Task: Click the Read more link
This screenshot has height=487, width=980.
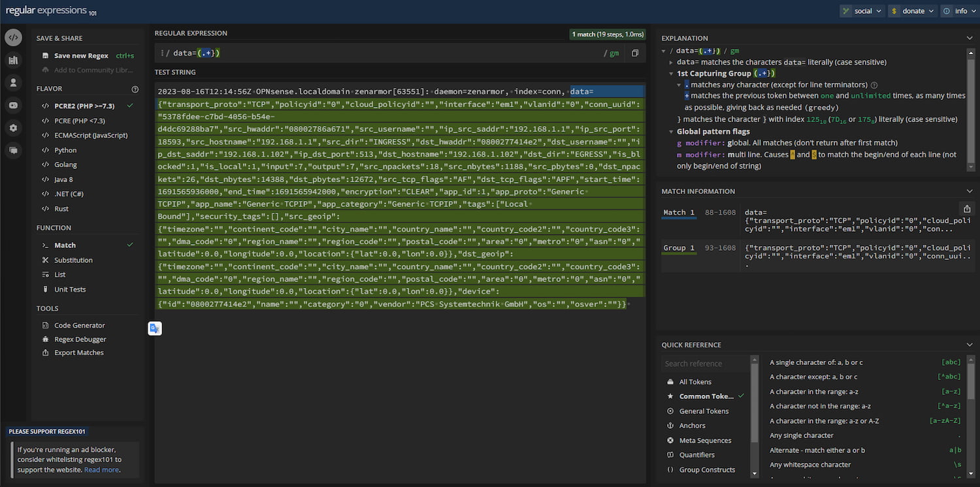Action: click(102, 470)
